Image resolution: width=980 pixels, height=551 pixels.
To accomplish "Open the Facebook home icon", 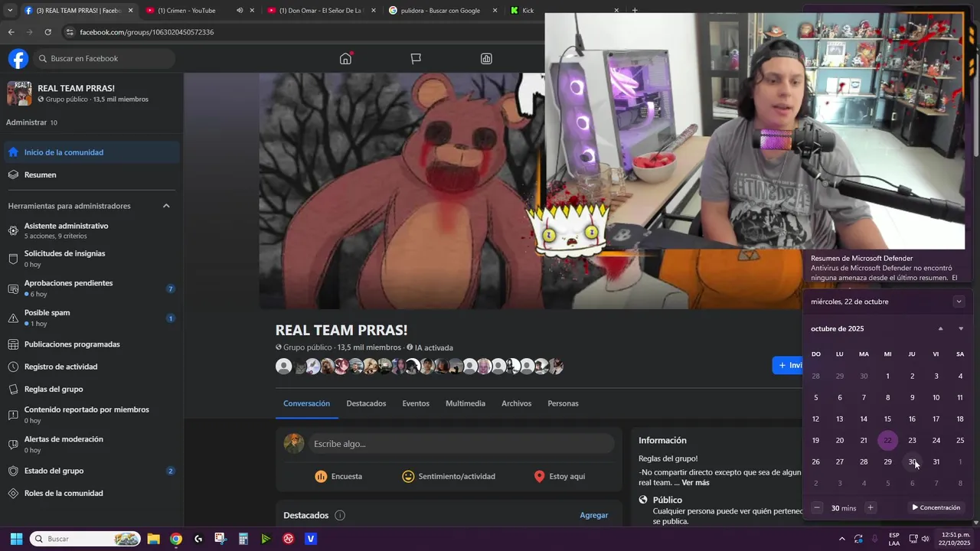I will (345, 59).
